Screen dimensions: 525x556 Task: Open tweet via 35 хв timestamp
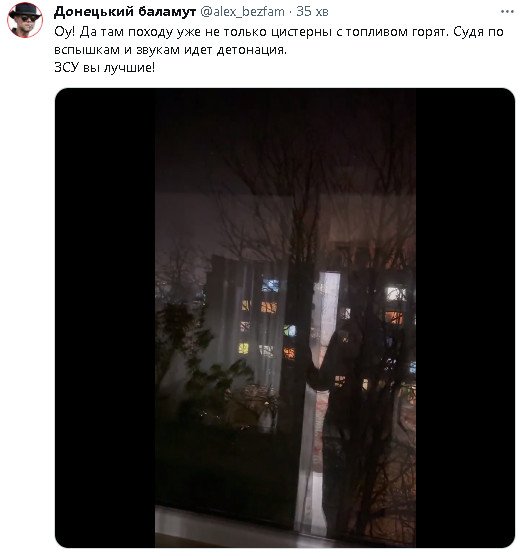point(312,12)
